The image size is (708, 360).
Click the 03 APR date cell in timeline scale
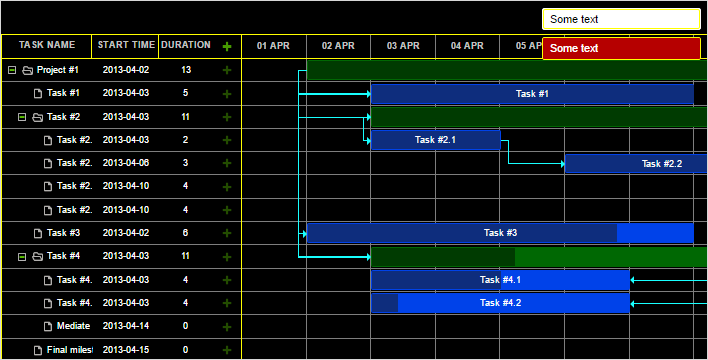pos(403,46)
